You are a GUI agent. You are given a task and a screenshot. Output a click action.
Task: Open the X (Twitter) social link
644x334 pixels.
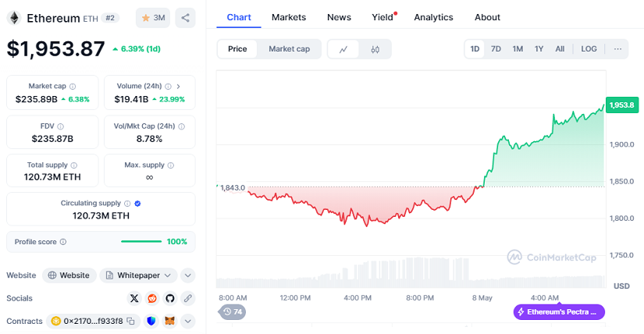(x=134, y=298)
